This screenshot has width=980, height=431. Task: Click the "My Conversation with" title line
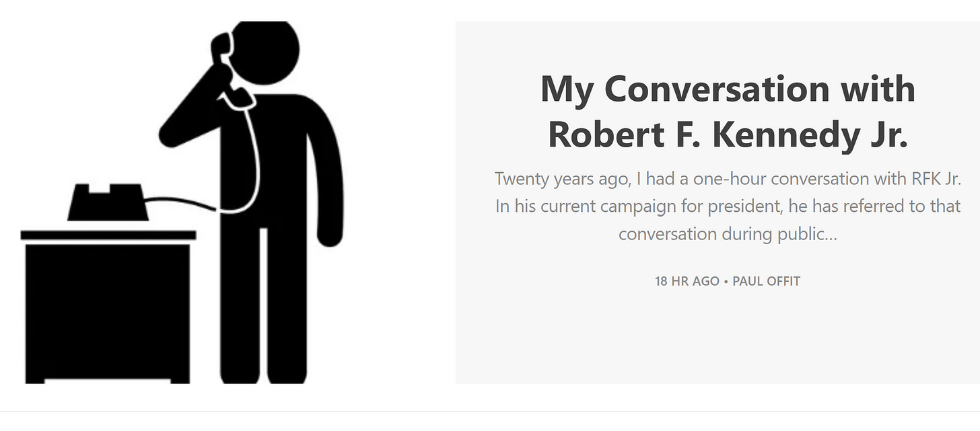tap(727, 89)
